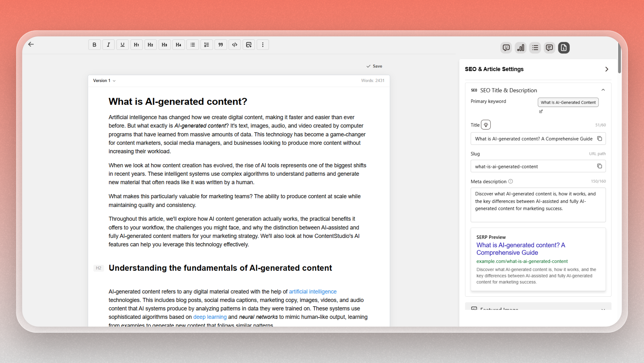
Task: Click the Words: 2431 counter
Action: (x=372, y=81)
